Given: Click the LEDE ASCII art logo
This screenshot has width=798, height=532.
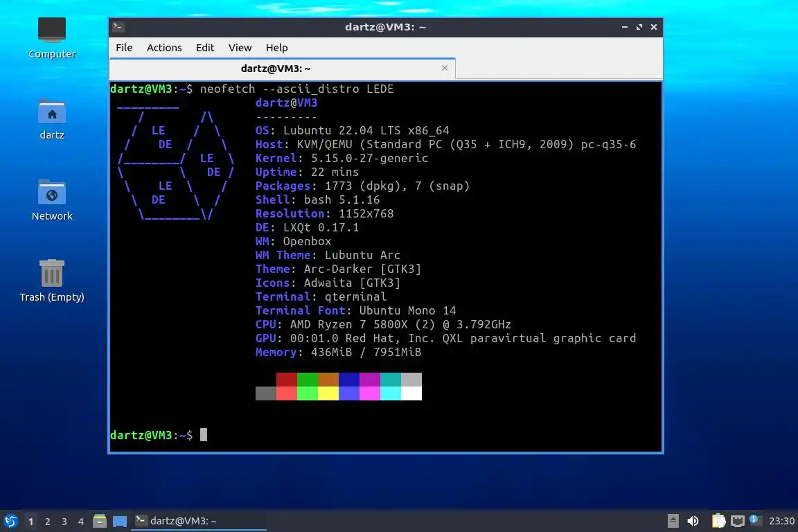Looking at the screenshot, I should coord(175,162).
